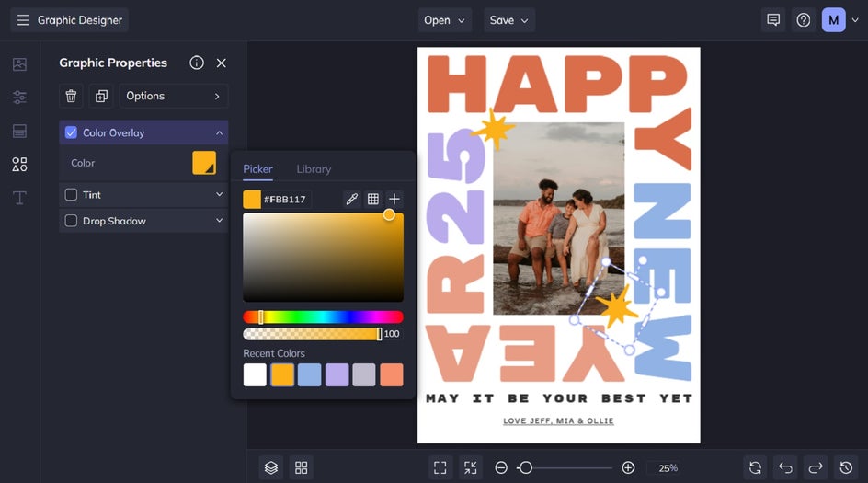Expand the account dropdown arrow
Image resolution: width=868 pixels, height=483 pixels.
855,20
